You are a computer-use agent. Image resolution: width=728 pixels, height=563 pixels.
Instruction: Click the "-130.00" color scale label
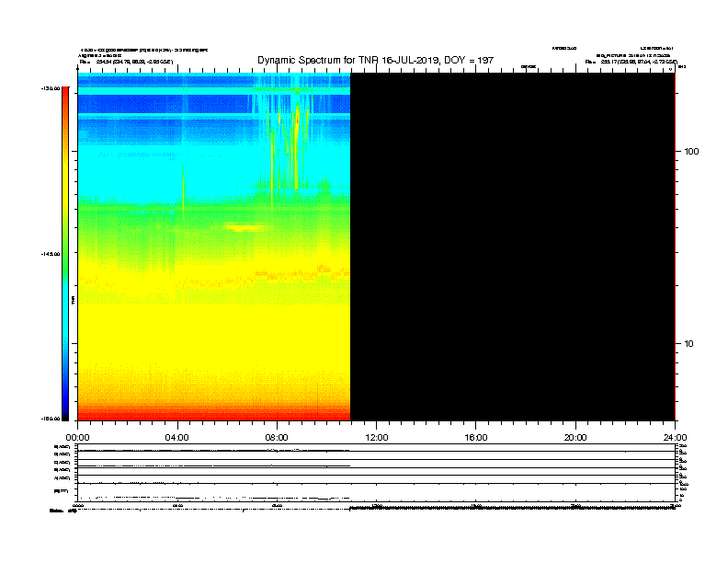click(51, 88)
